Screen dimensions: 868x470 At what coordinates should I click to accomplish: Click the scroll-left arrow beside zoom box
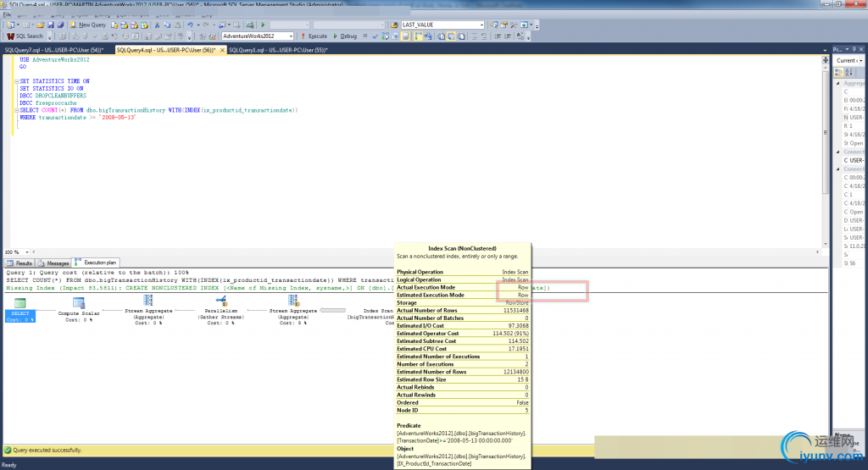click(x=34, y=252)
